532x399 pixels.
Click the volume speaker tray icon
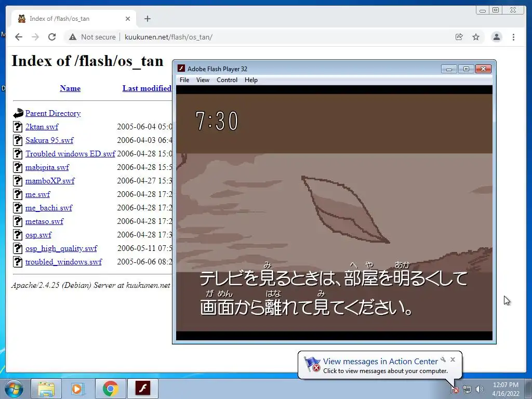(x=480, y=389)
